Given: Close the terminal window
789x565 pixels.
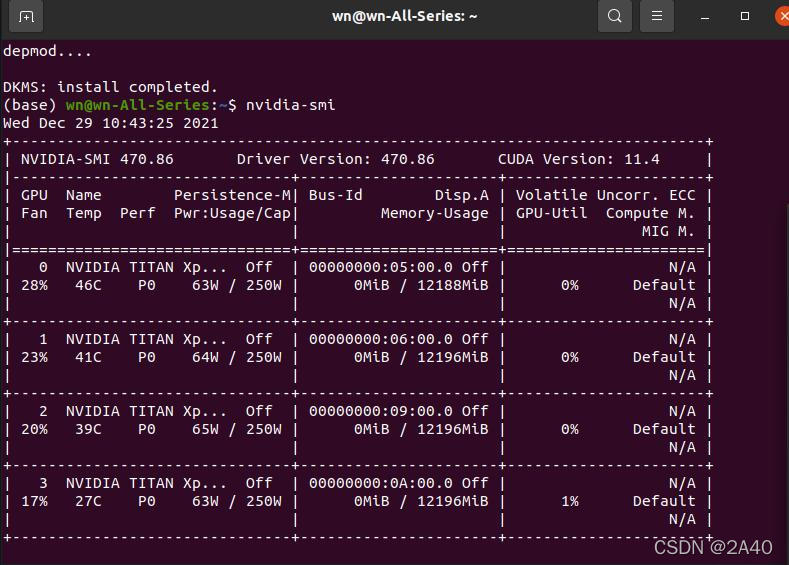Looking at the screenshot, I should coord(782,16).
